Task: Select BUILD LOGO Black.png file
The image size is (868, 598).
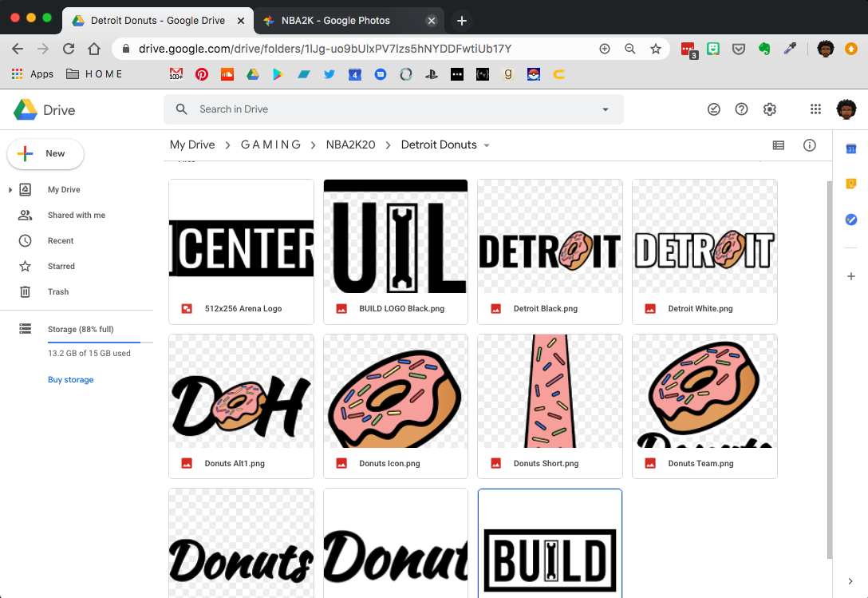Action: pos(395,251)
